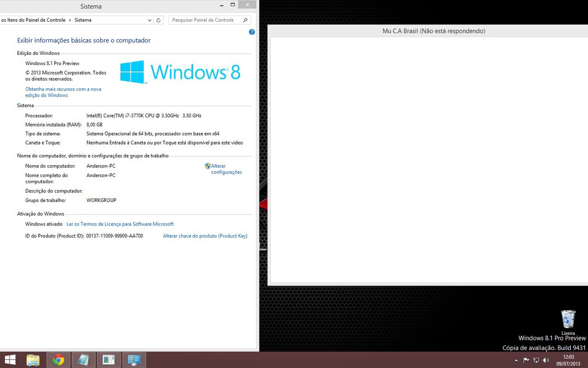Open the network tray icon
This screenshot has height=368, width=588.
536,360
